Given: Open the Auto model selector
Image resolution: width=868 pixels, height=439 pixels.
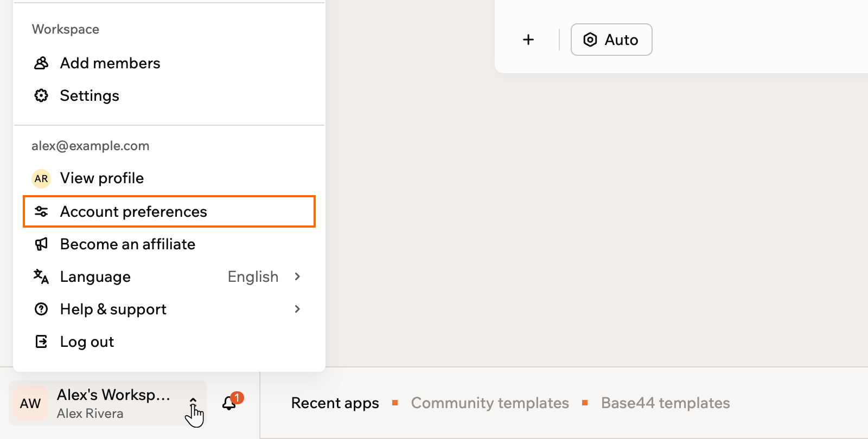Looking at the screenshot, I should (611, 40).
